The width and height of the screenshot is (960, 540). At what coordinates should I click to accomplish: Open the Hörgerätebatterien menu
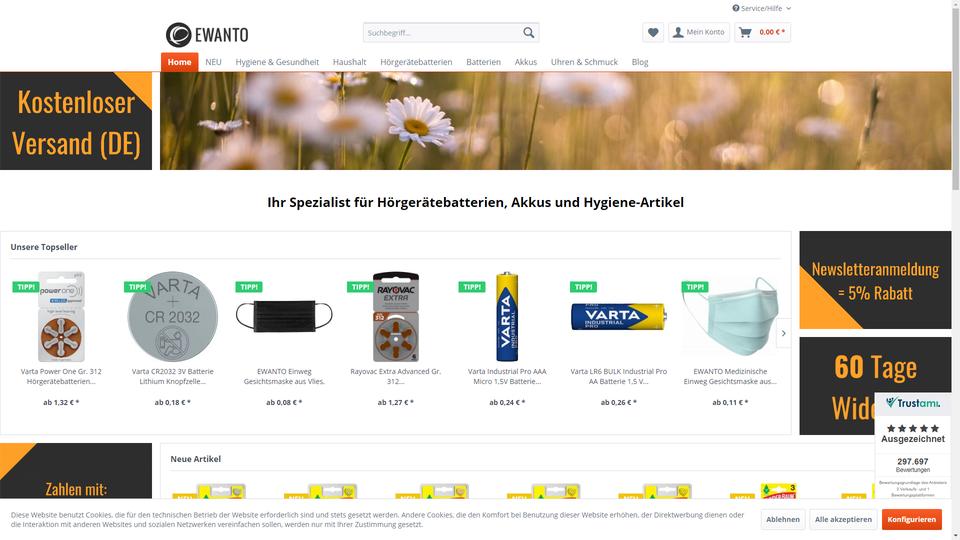click(x=416, y=62)
